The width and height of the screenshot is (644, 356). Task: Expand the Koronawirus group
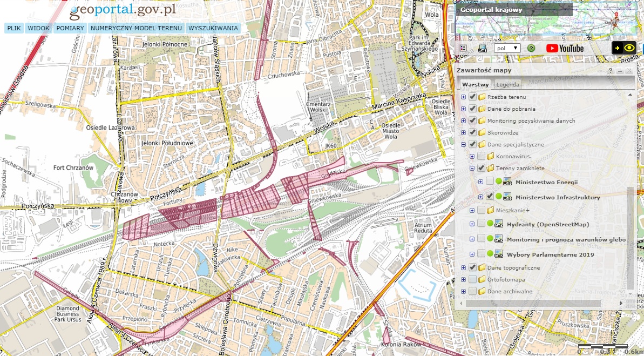click(472, 157)
